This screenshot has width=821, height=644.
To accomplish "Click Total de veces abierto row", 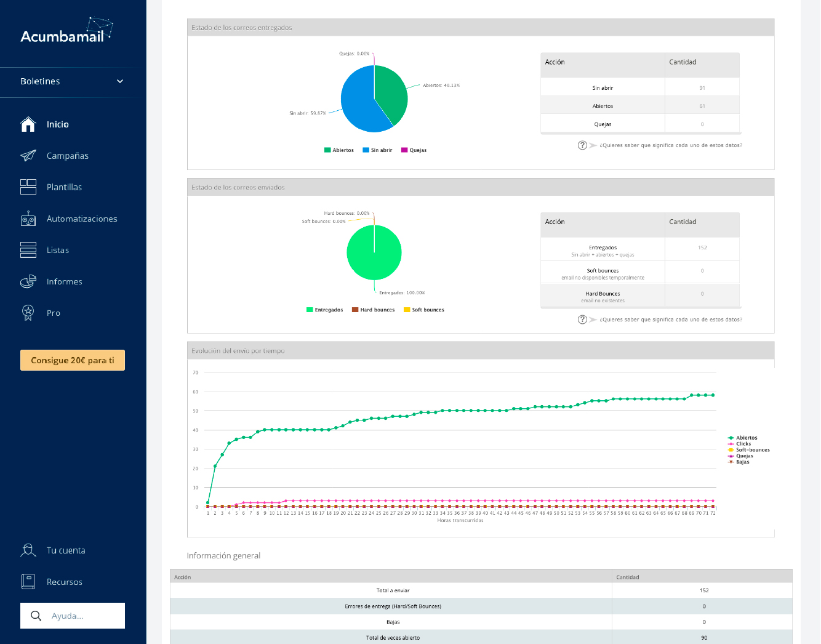I will coord(481,638).
